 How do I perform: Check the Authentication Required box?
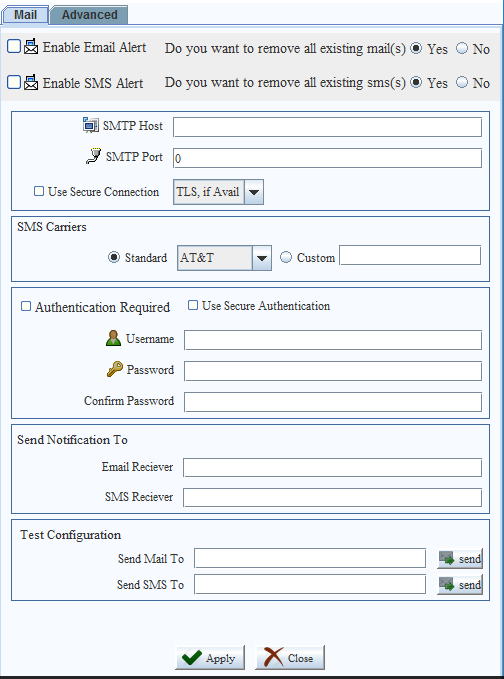(x=26, y=307)
